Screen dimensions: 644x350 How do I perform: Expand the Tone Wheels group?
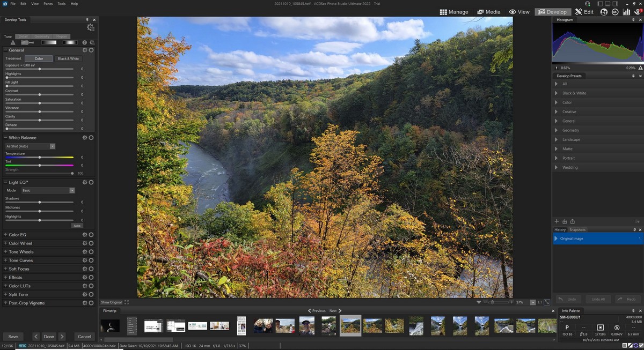click(x=5, y=252)
